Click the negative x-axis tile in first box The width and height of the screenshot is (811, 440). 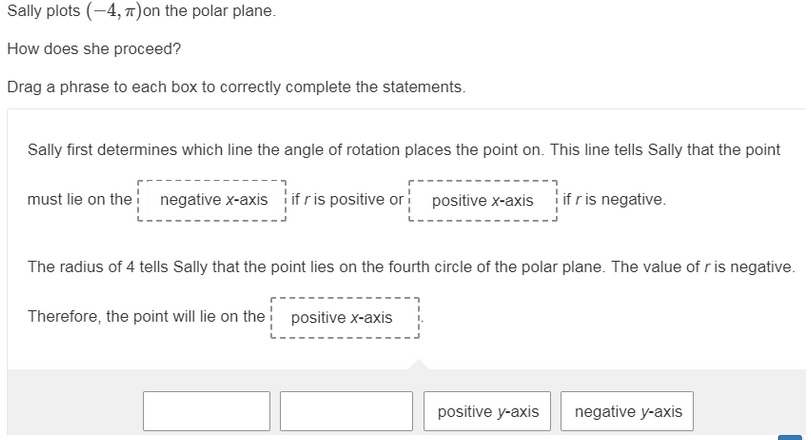213,200
